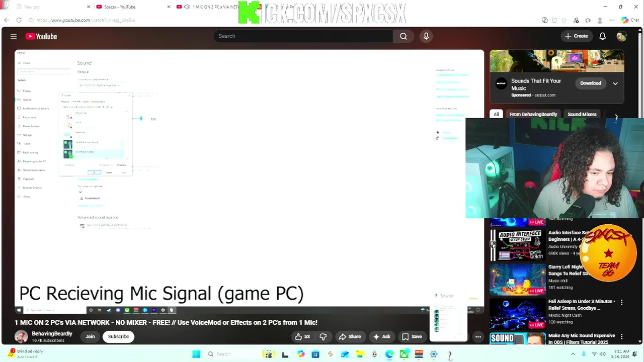This screenshot has width=644, height=362.
Task: Open the Create dropdown button
Action: pyautogui.click(x=576, y=36)
